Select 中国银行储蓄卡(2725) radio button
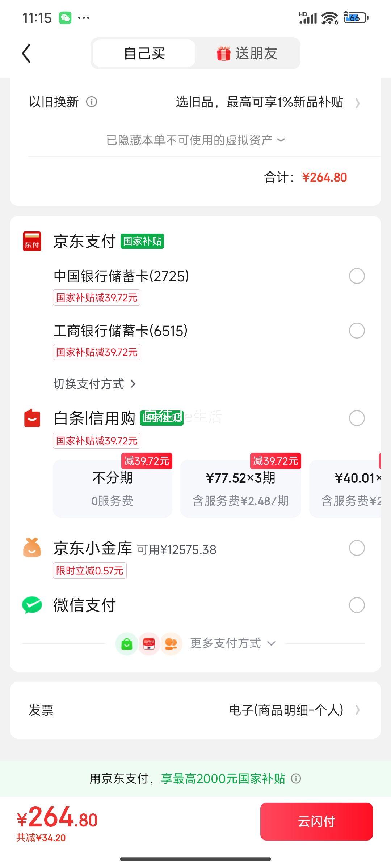This screenshot has width=391, height=868. (x=357, y=276)
